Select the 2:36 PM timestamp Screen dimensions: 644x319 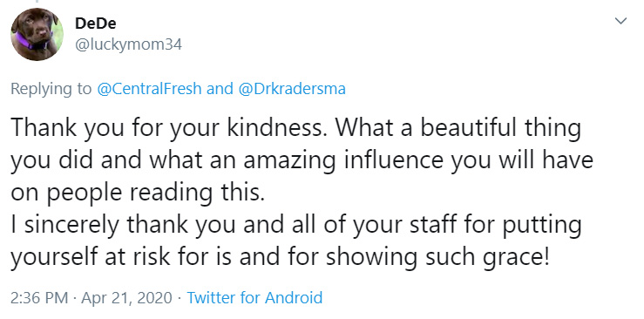[x=39, y=297]
